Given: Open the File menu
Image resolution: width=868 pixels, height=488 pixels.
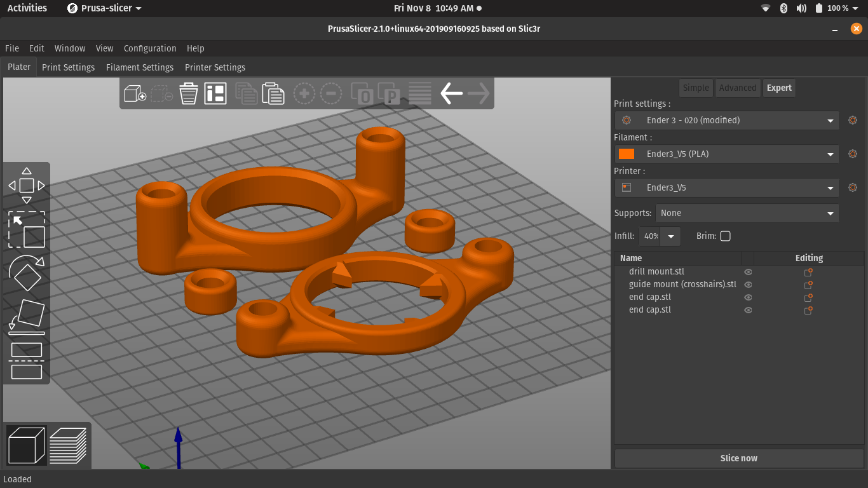Looking at the screenshot, I should pos(12,48).
